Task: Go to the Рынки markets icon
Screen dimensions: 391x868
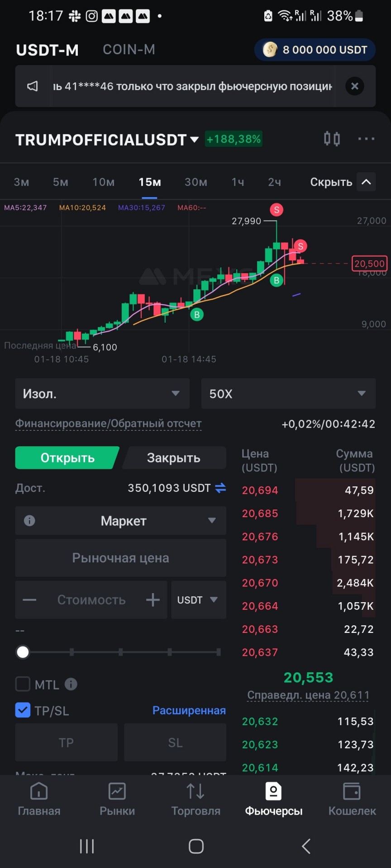Action: (x=117, y=792)
